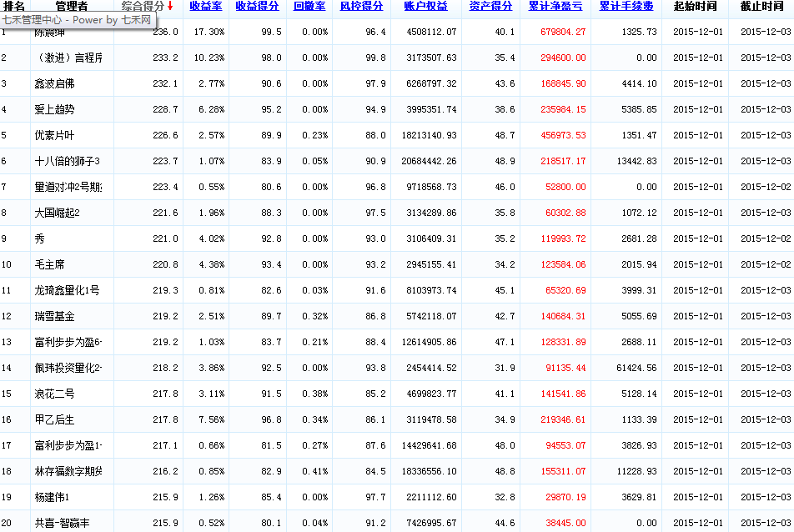Select manager 龙琦鑫量化1号
Viewport: 794px width, 532px height.
[67, 290]
